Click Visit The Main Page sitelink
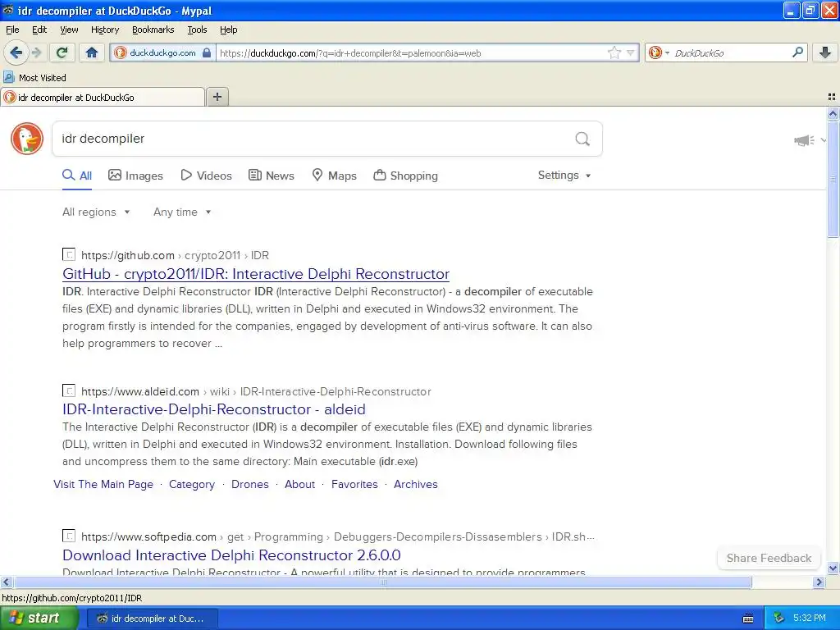This screenshot has height=630, width=840. (103, 484)
